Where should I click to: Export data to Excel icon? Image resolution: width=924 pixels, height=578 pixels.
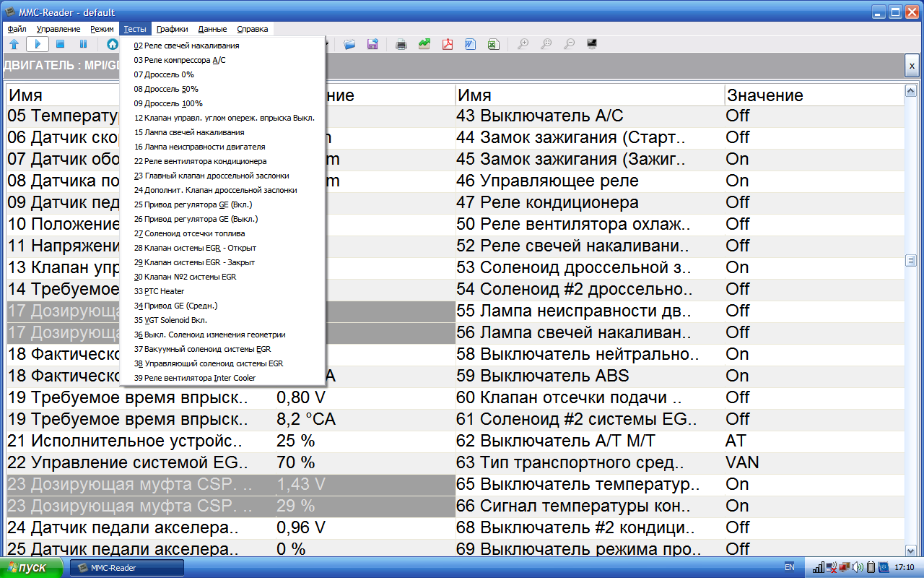[x=492, y=44]
